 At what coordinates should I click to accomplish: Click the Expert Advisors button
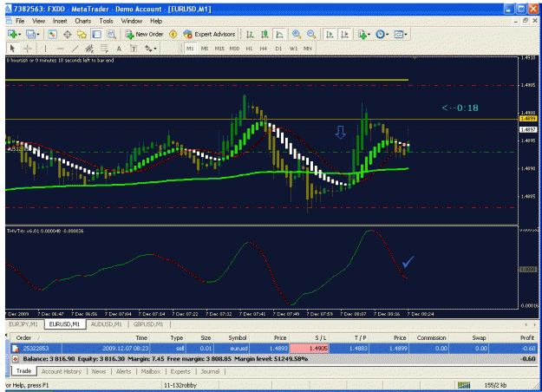[210, 34]
